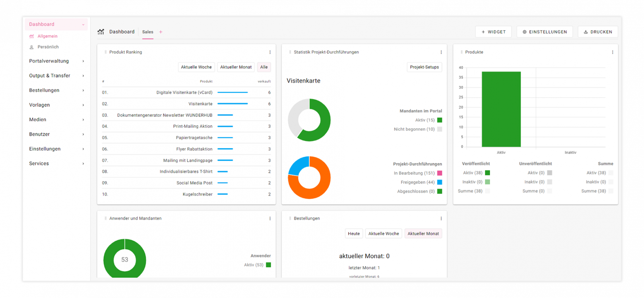This screenshot has height=298, width=644.
Task: Add a new dashboard tab with plus icon
Action: pos(161,32)
